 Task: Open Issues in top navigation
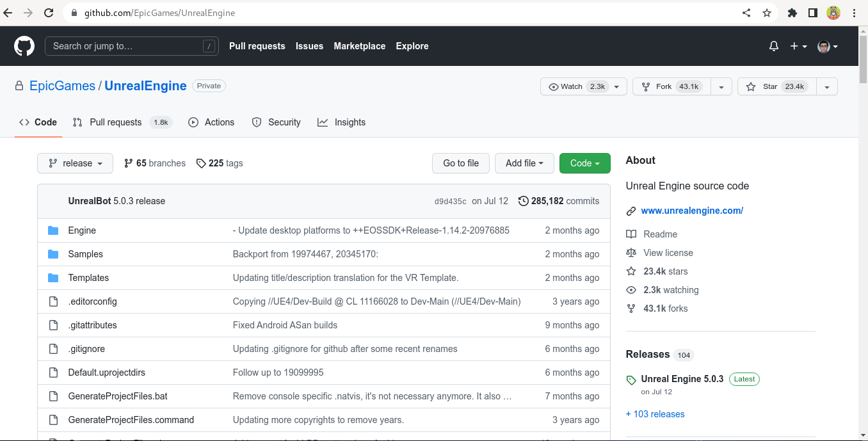[x=309, y=46]
